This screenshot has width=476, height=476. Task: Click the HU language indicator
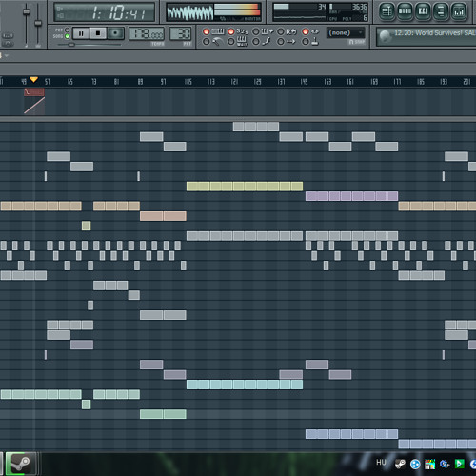point(381,463)
